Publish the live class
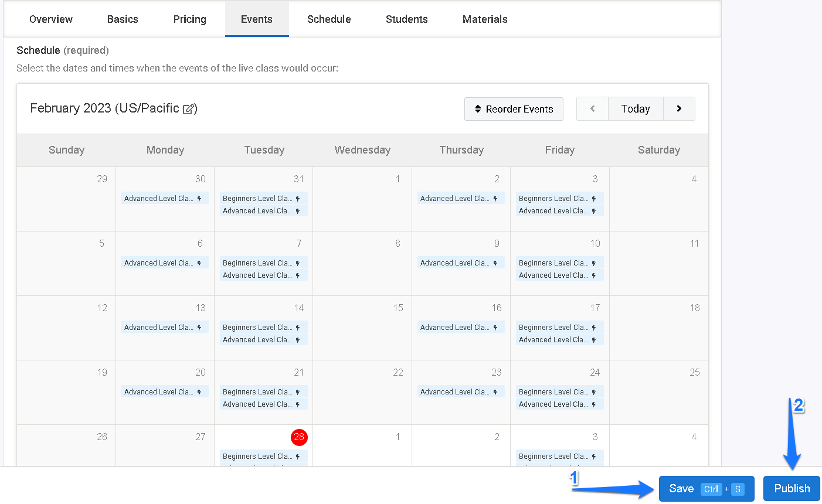The image size is (822, 504). [792, 489]
